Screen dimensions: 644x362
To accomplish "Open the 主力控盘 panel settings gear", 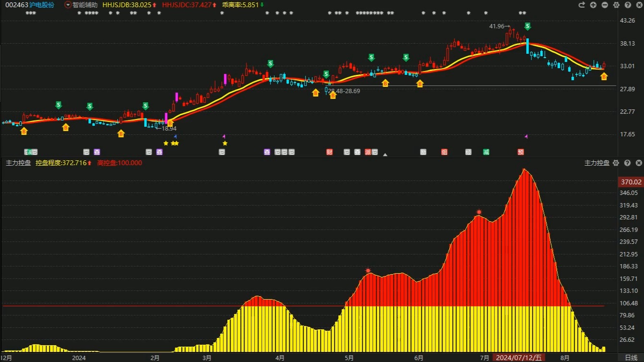I will click(616, 163).
